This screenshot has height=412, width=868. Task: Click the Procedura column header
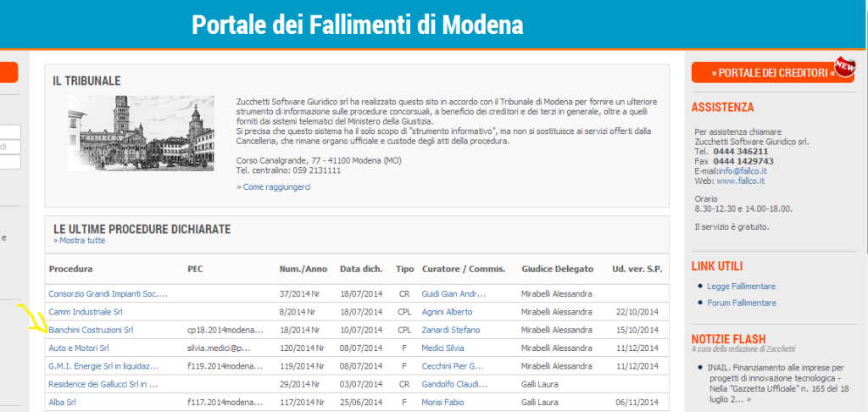[x=71, y=269]
